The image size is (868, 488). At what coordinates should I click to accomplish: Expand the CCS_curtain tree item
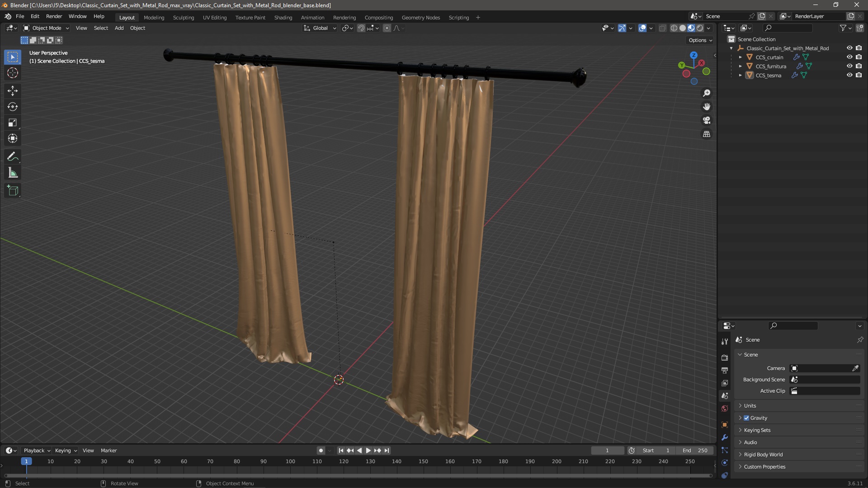click(740, 57)
